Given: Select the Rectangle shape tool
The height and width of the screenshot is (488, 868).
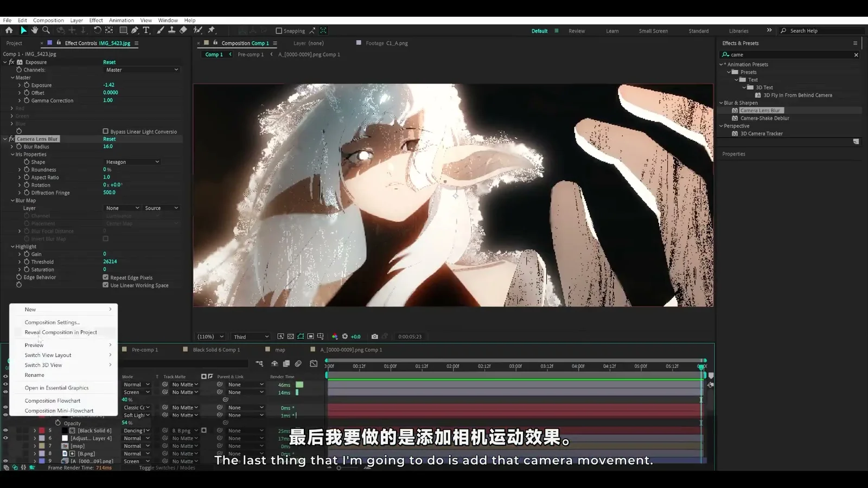Looking at the screenshot, I should click(x=123, y=30).
